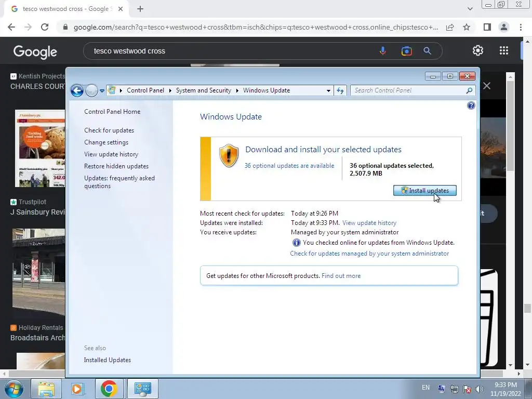This screenshot has height=399, width=532.
Task: Expand the address bar history dropdown
Action: (x=328, y=90)
